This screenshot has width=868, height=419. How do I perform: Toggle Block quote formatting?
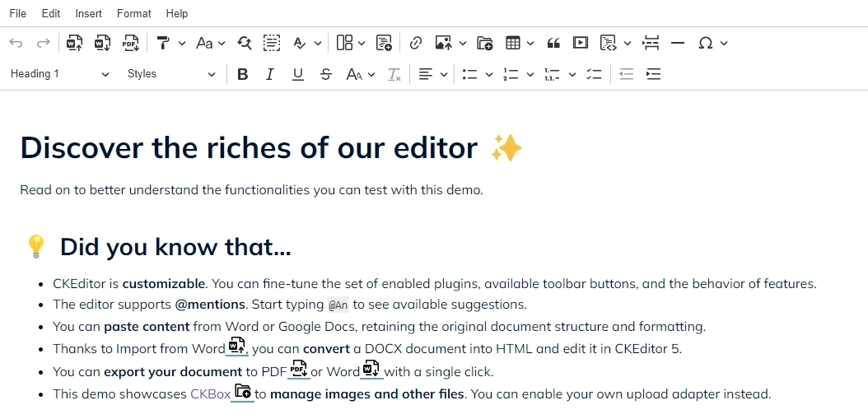pyautogui.click(x=553, y=43)
